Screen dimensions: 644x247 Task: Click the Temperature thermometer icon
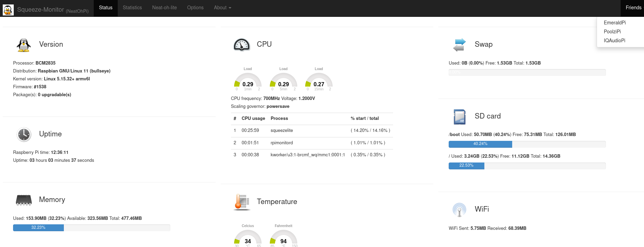click(x=242, y=202)
